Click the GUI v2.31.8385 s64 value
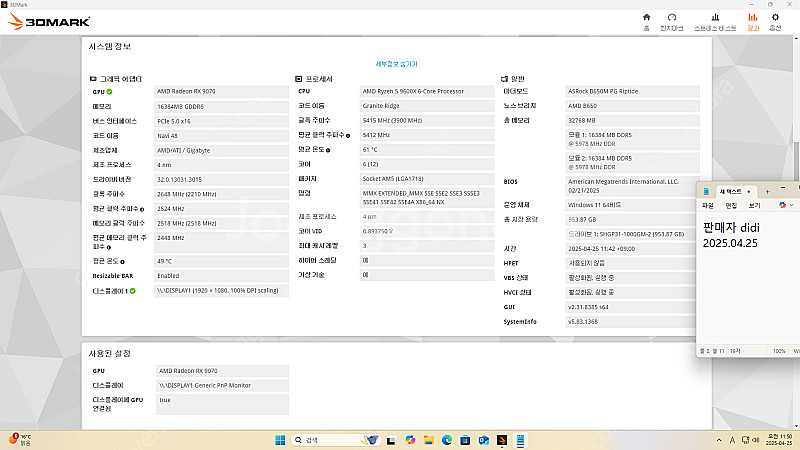The image size is (800, 450). coord(631,307)
